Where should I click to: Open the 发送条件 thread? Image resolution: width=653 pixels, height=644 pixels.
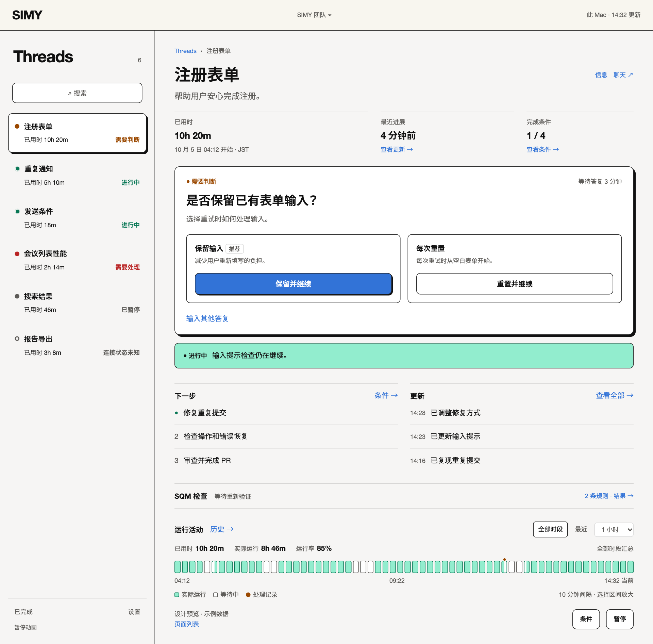77,218
